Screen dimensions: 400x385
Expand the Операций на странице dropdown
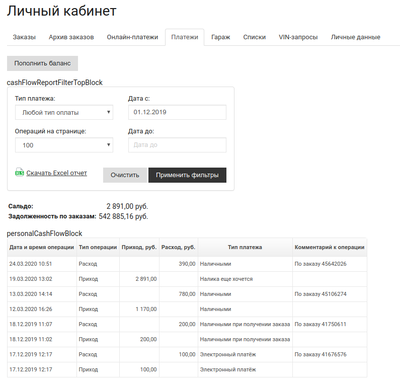pyautogui.click(x=64, y=145)
